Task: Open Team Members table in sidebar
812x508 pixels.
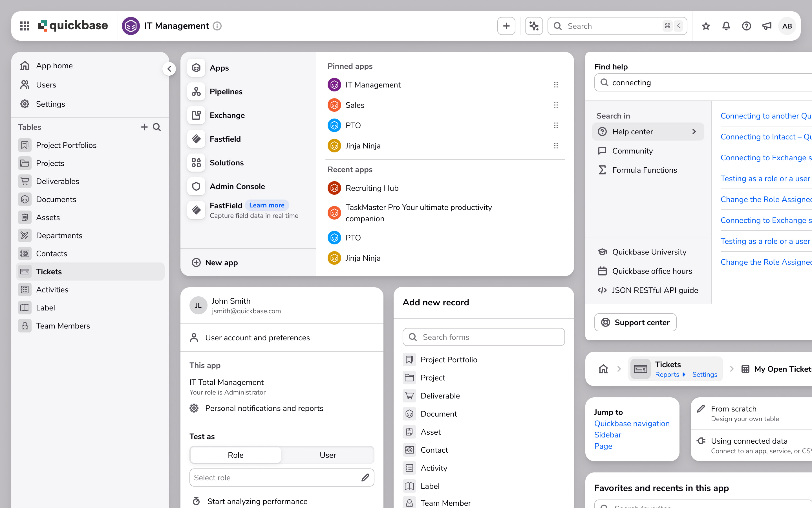Action: 90,326
